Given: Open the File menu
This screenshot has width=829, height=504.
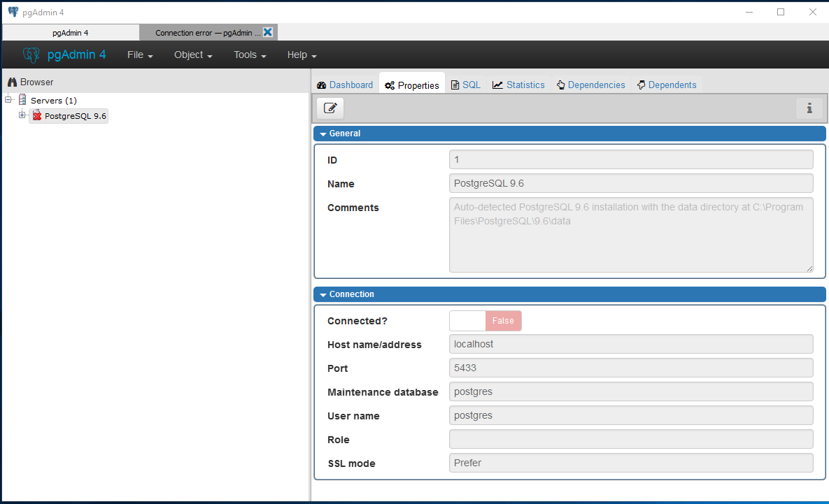Looking at the screenshot, I should coord(140,55).
